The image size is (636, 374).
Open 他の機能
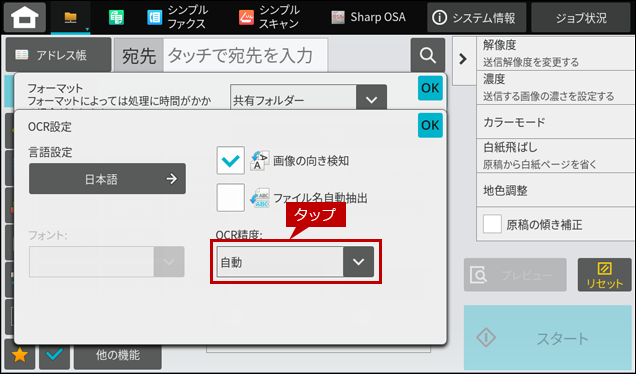(118, 356)
